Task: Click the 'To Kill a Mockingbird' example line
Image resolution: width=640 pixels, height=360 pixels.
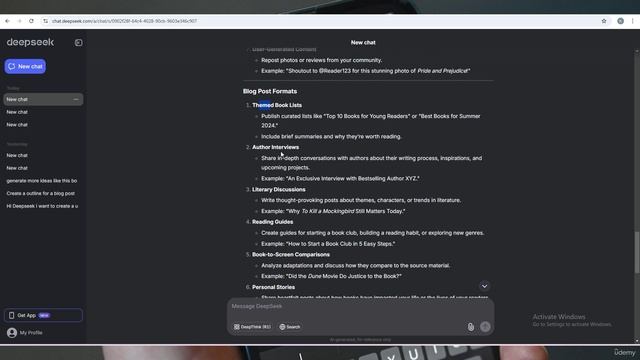Action: point(333,211)
